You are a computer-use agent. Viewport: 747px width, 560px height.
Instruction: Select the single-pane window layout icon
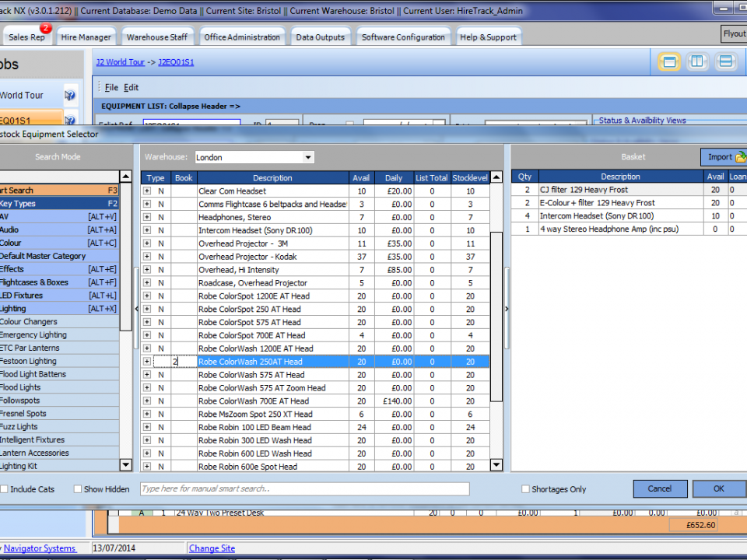pos(668,62)
